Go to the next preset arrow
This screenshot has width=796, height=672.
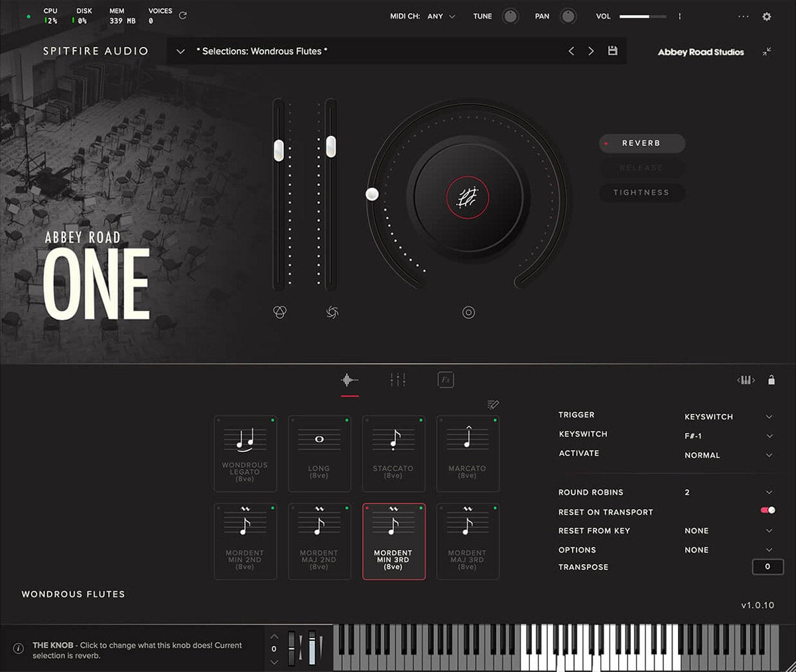point(591,51)
